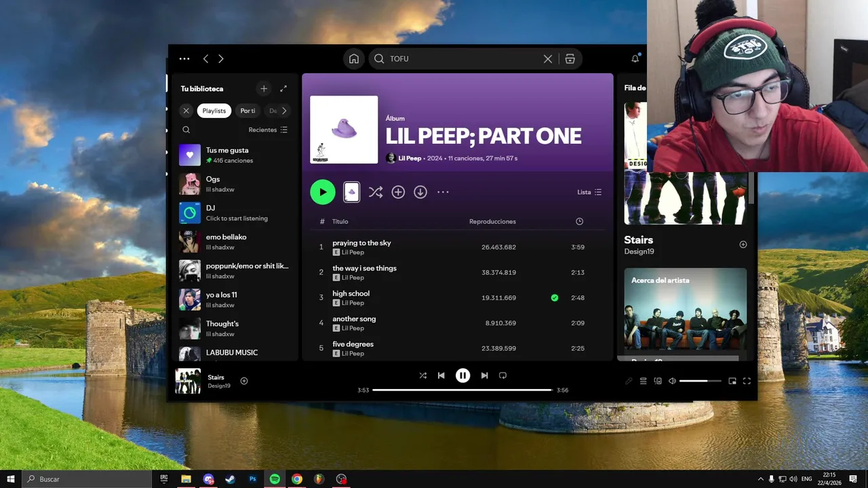Image resolution: width=868 pixels, height=488 pixels.
Task: Go to Spotify Home
Action: [353, 59]
